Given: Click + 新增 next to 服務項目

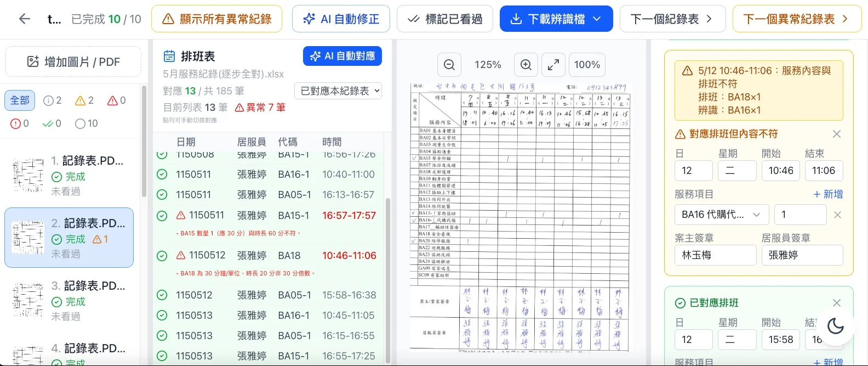Looking at the screenshot, I should [x=828, y=194].
